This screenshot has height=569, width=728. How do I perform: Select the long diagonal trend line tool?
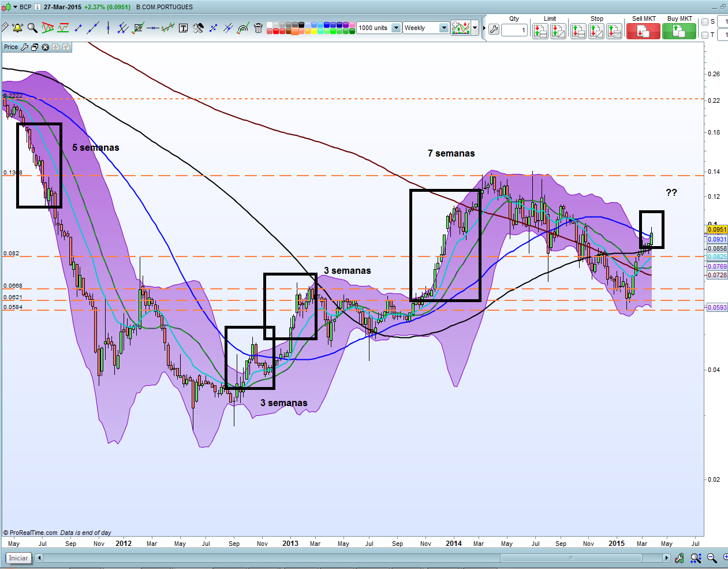(x=93, y=28)
